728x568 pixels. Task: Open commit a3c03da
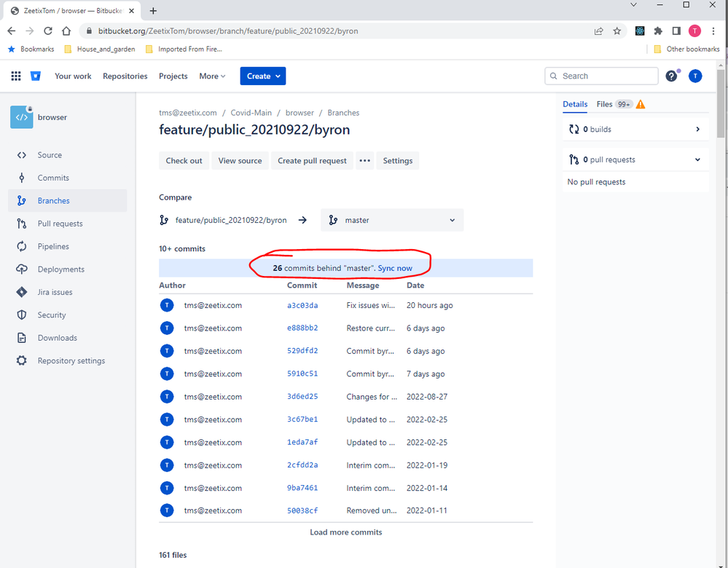pyautogui.click(x=302, y=305)
